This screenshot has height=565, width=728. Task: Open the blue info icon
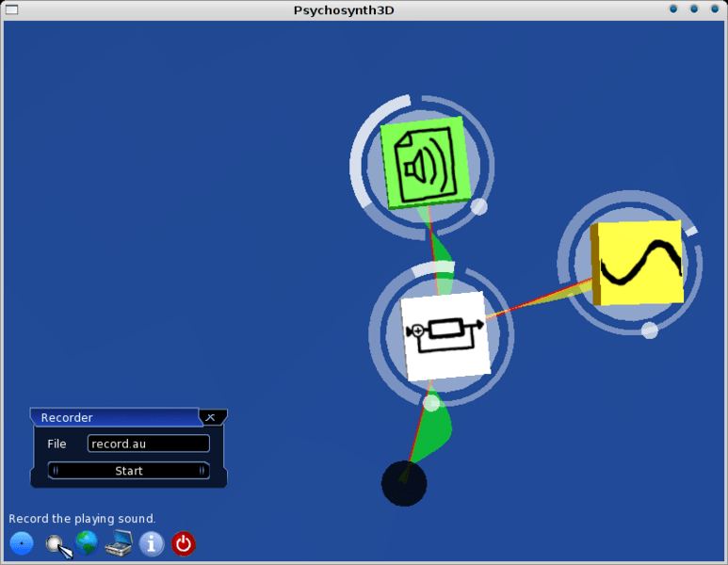[152, 543]
